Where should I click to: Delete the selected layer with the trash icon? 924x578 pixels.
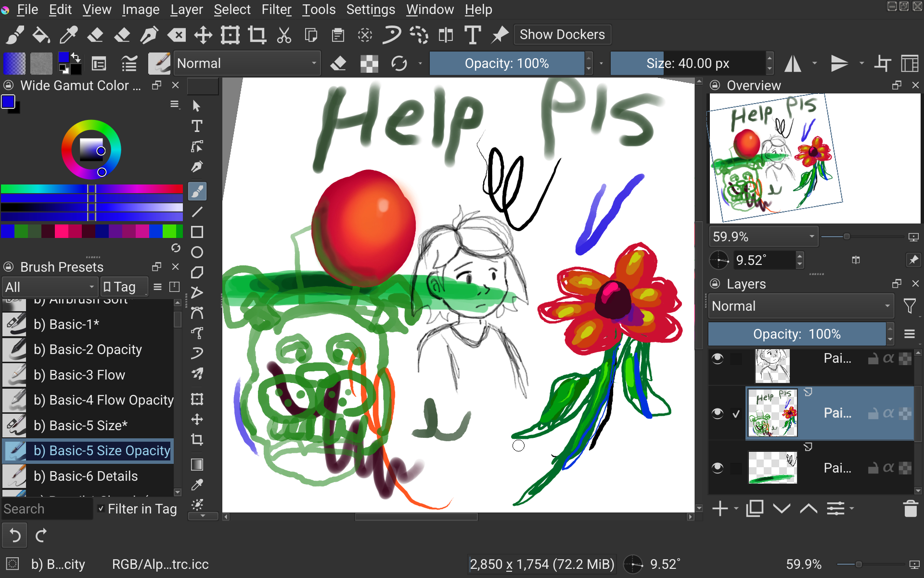click(910, 509)
